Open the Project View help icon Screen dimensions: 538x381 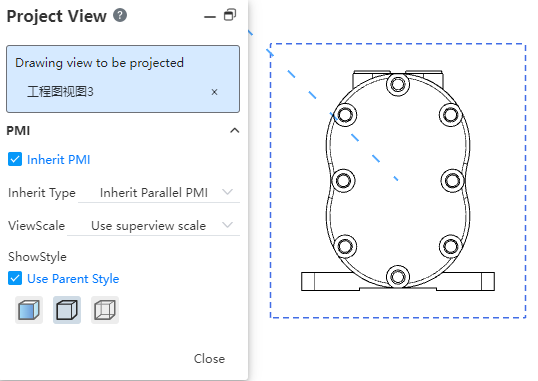[120, 15]
